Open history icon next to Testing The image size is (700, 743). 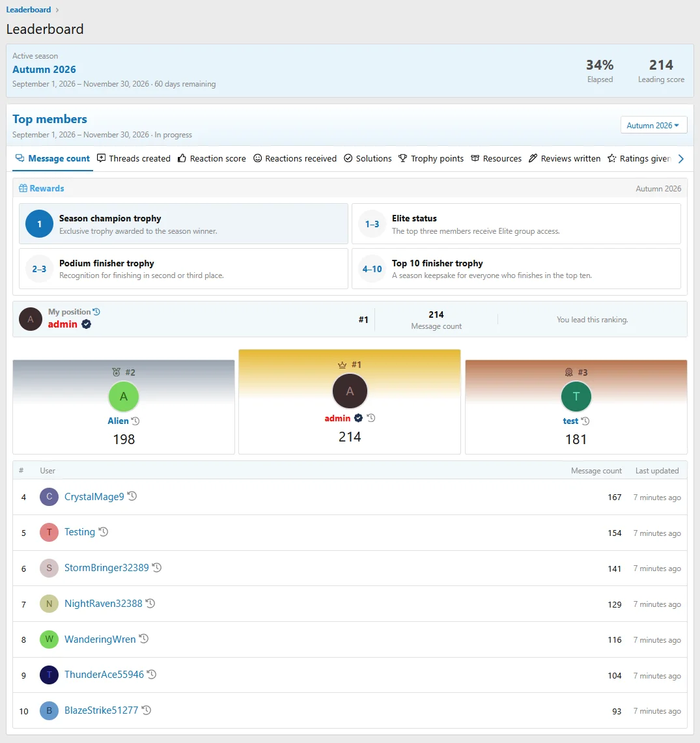104,531
